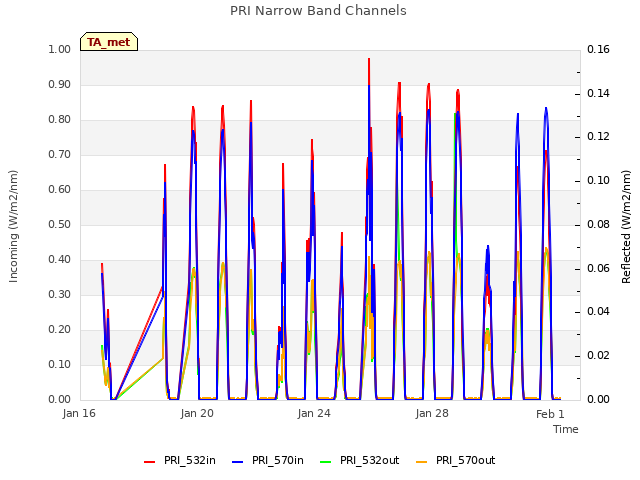Image resolution: width=640 pixels, height=480 pixels.
Task: Click the 0.70 left axis tick label
Action: coord(60,155)
